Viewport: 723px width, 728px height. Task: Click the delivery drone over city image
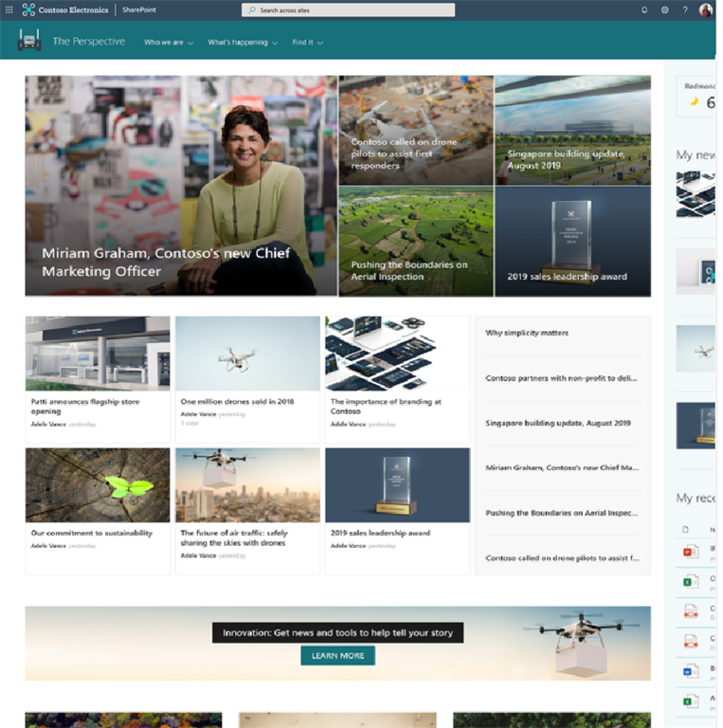coord(248,484)
